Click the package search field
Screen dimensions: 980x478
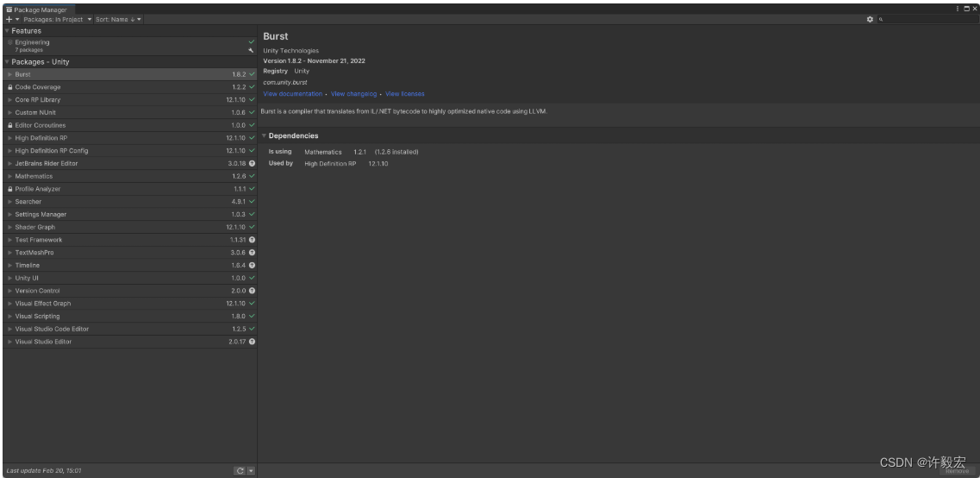point(927,19)
